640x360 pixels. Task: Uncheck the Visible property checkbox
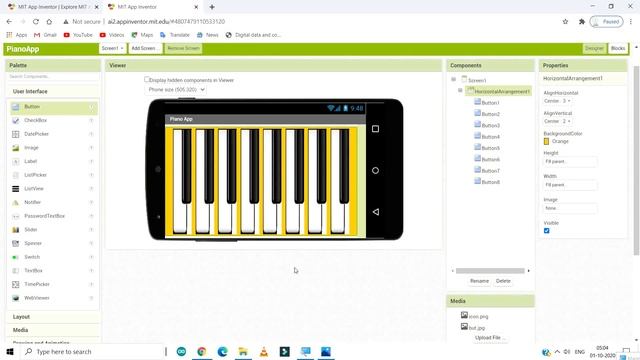tap(547, 231)
